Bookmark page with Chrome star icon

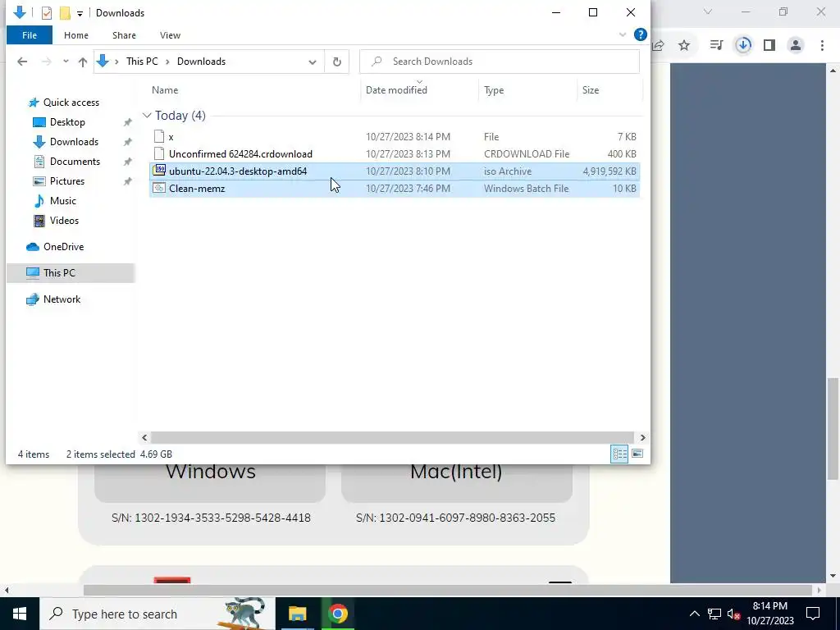coord(684,46)
